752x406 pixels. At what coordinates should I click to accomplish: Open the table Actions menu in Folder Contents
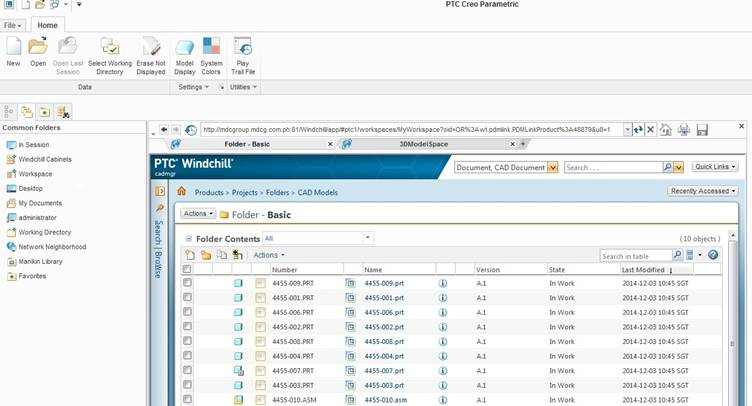click(x=269, y=255)
